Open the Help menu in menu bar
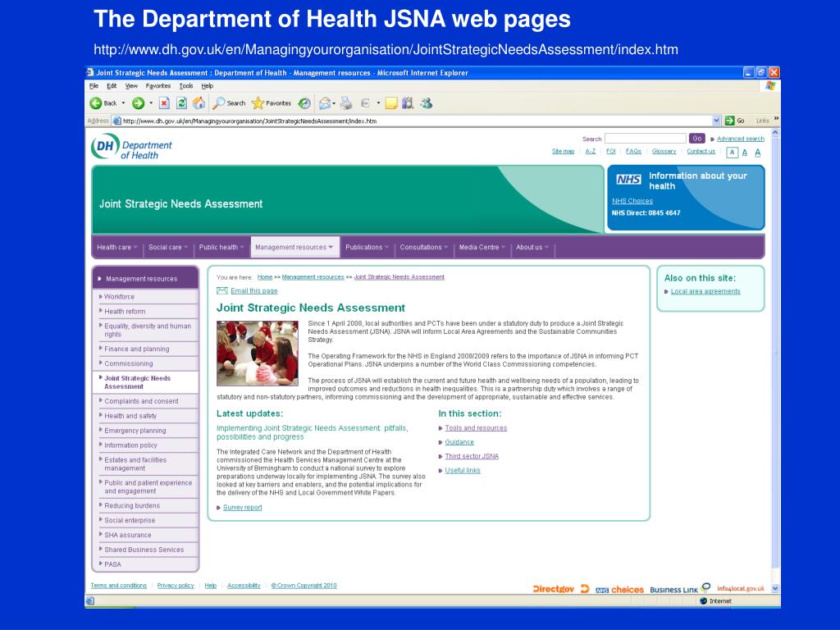This screenshot has width=840, height=630. (207, 85)
